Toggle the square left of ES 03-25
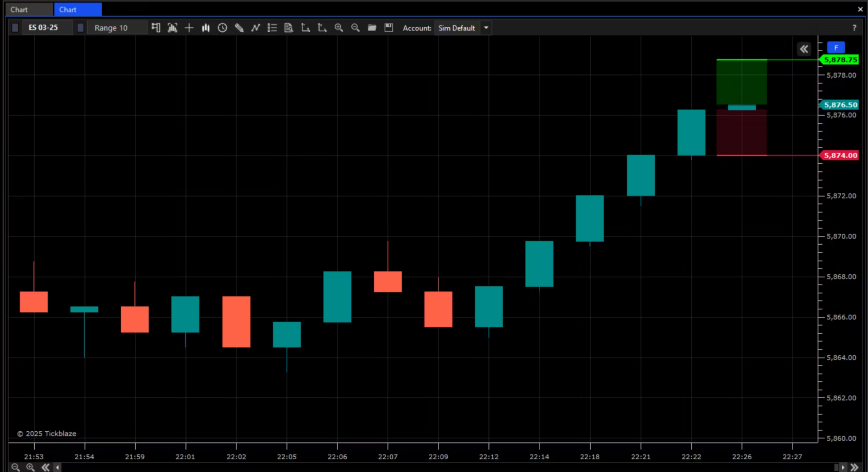Image resolution: width=868 pixels, height=472 pixels. click(15, 28)
